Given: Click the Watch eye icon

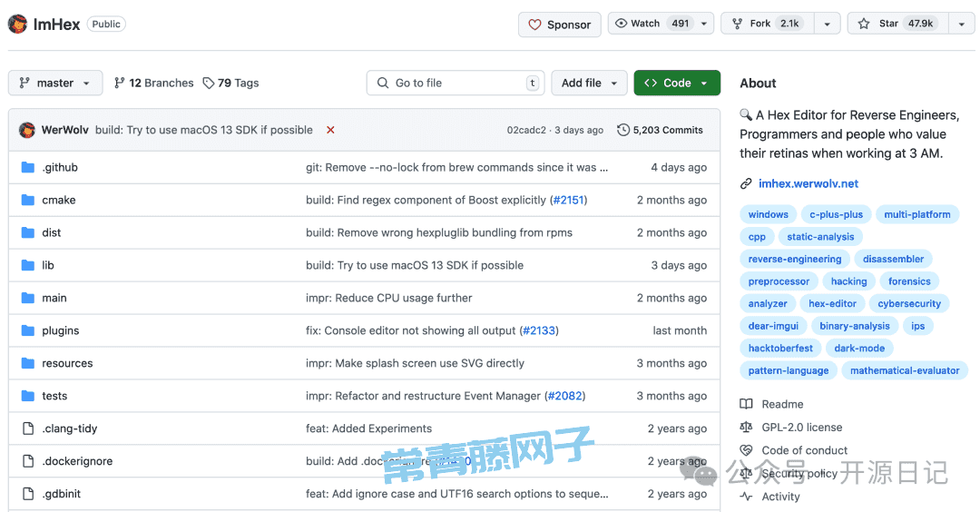Looking at the screenshot, I should 621,23.
